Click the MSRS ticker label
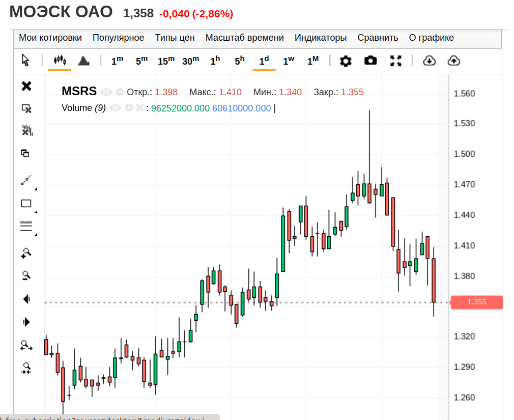 [79, 91]
